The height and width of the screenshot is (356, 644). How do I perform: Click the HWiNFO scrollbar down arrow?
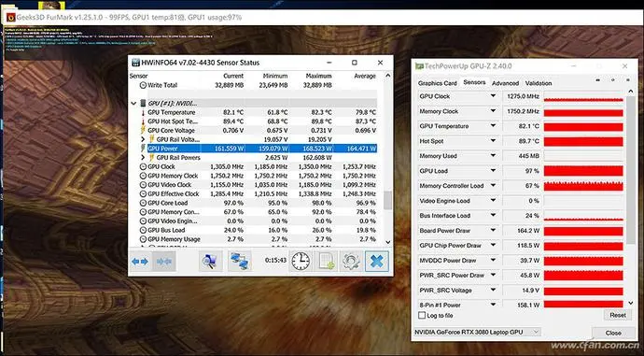(x=387, y=243)
